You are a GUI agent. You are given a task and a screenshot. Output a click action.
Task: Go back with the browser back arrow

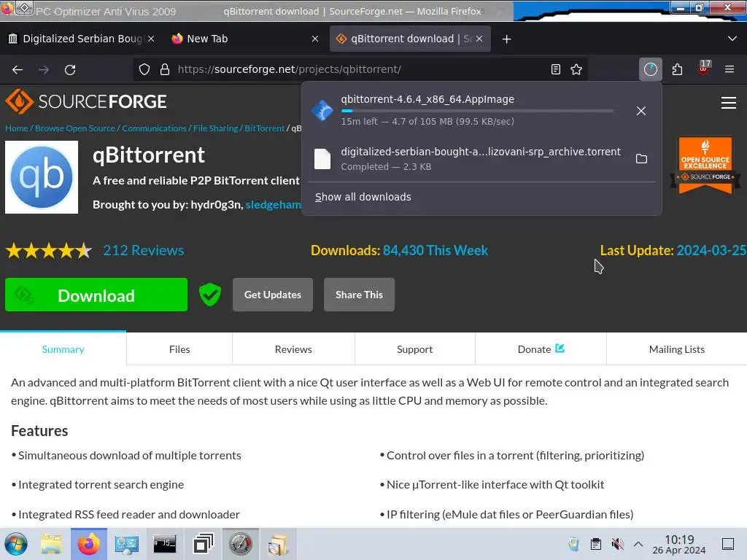point(18,69)
